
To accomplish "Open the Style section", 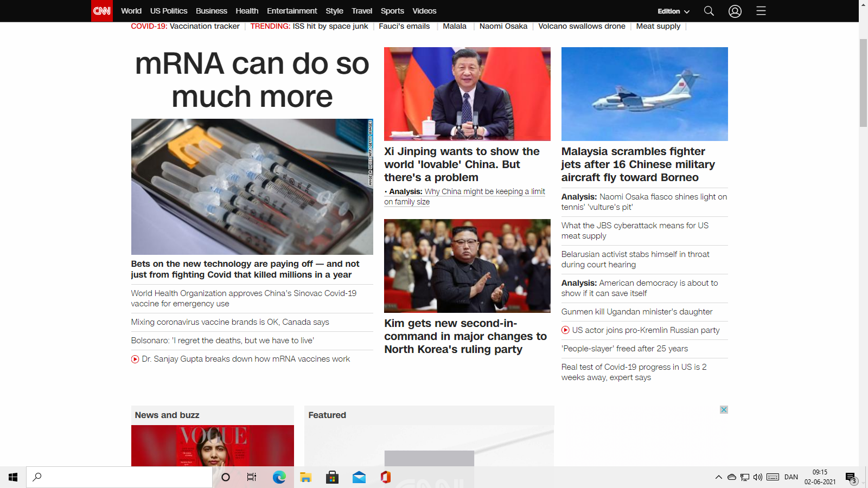I will 334,11.
